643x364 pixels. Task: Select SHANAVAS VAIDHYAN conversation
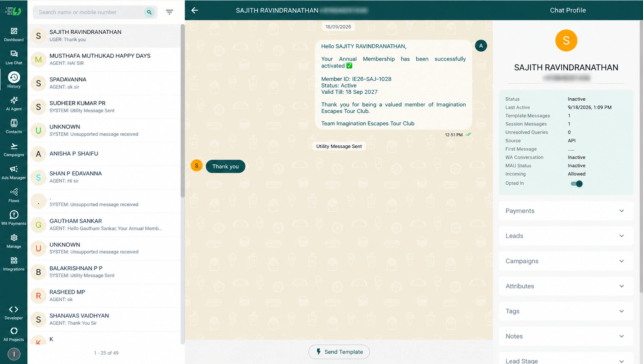click(x=104, y=319)
